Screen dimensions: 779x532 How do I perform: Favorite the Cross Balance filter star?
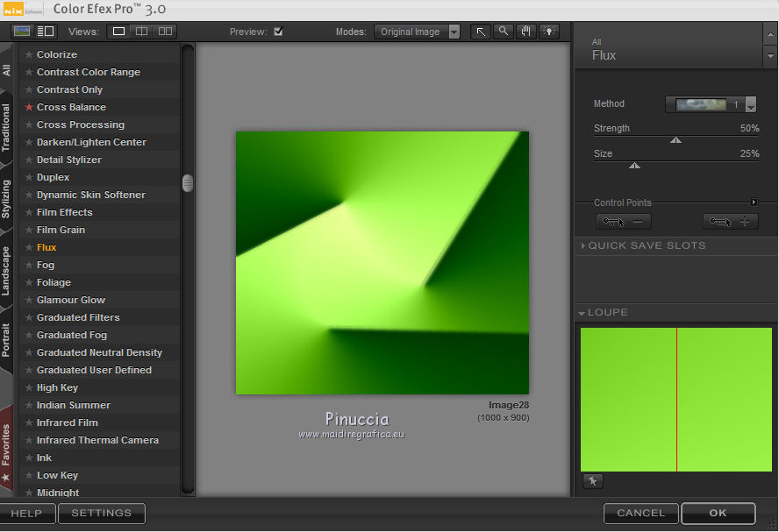coord(29,107)
